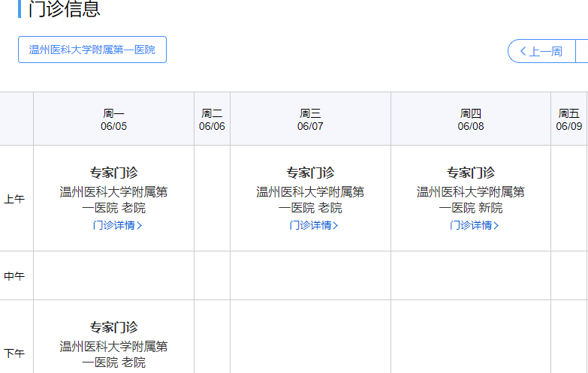Click Wednesday morning's 专家门诊 title
This screenshot has height=373, width=588.
(310, 173)
